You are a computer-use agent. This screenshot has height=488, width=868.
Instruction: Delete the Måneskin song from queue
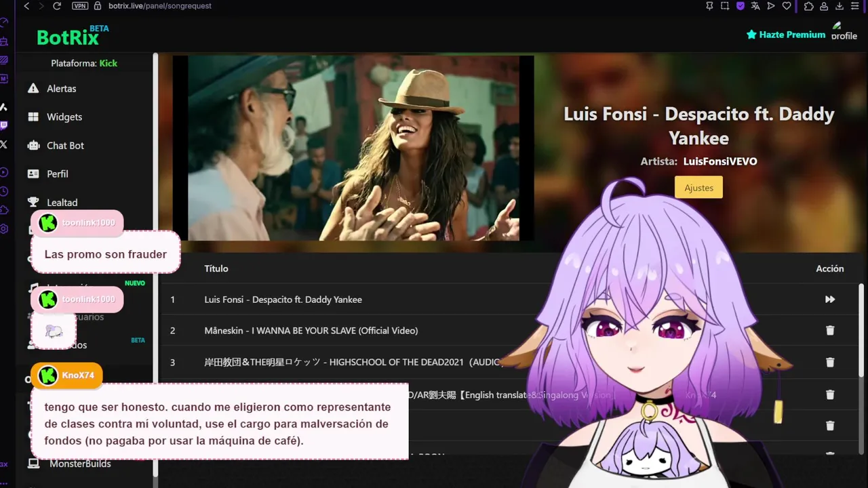(x=830, y=331)
